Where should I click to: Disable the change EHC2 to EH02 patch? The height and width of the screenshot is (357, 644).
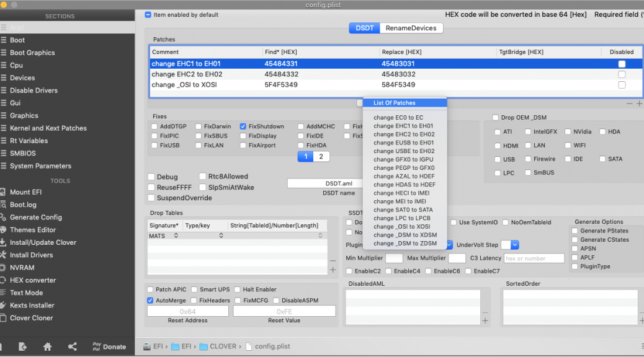622,74
